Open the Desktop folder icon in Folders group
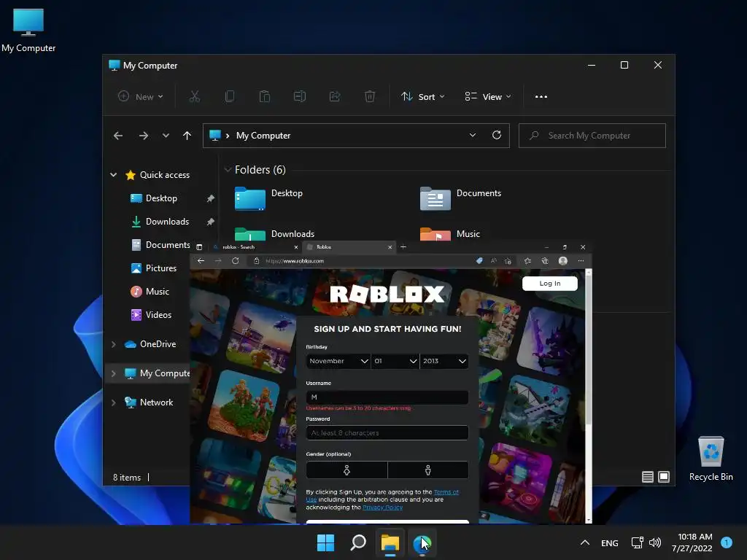The width and height of the screenshot is (747, 560). [x=250, y=198]
